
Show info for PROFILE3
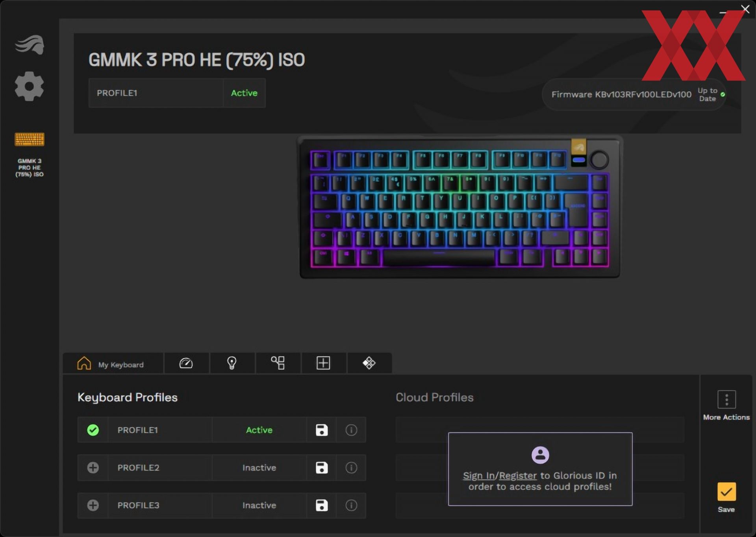click(x=351, y=505)
